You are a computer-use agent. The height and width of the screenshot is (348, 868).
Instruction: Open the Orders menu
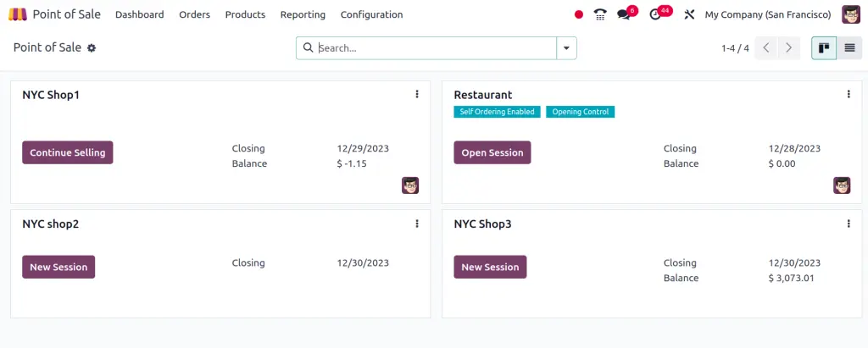click(194, 14)
